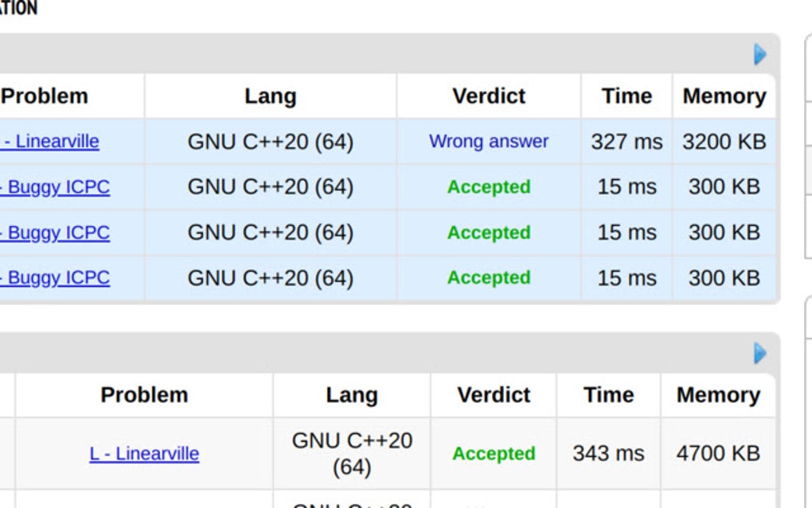
Task: Click the blue arrow icon above the lower table
Action: (759, 353)
